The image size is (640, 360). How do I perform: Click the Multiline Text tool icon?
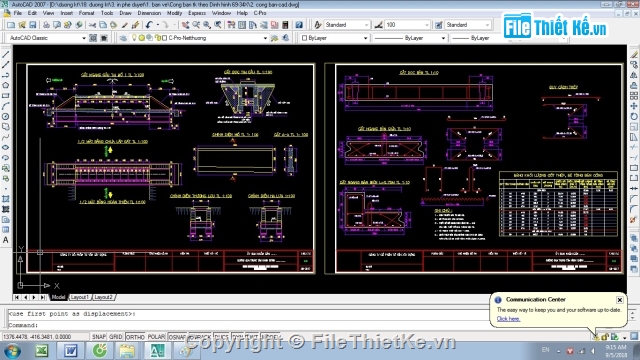coord(6,240)
